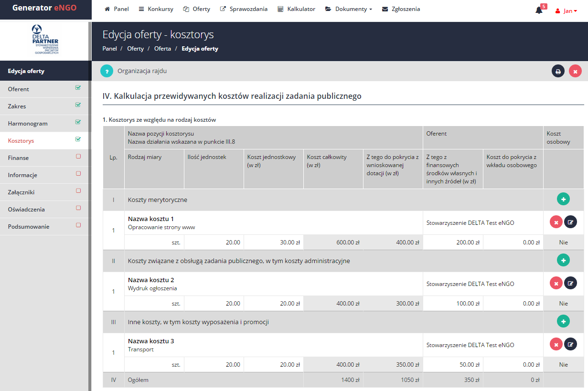Click Oferta breadcrumb link

pos(162,49)
